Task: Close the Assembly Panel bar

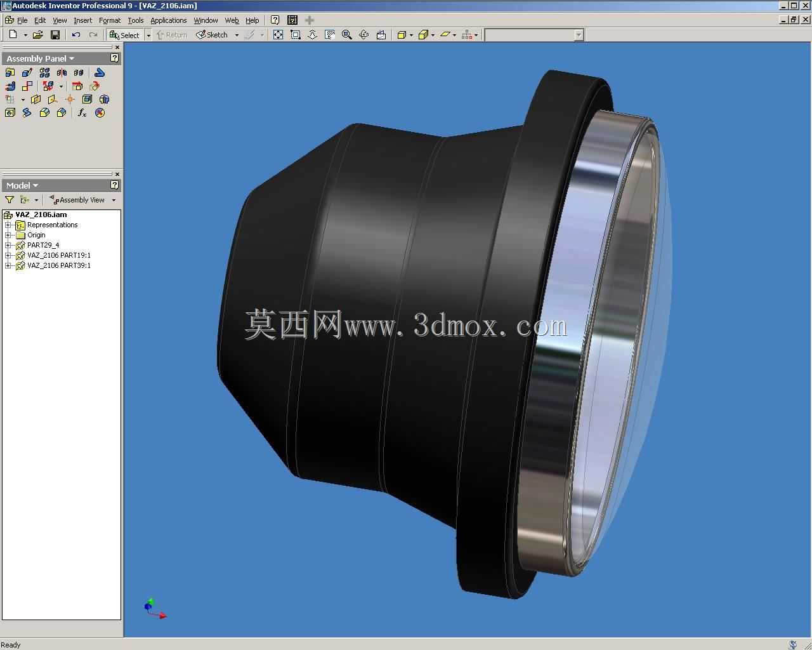Action: [x=117, y=47]
